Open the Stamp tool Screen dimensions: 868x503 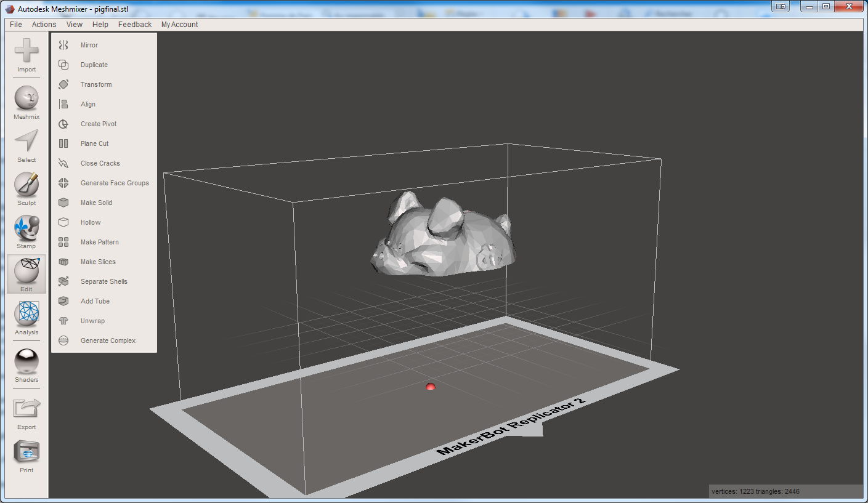[x=26, y=228]
